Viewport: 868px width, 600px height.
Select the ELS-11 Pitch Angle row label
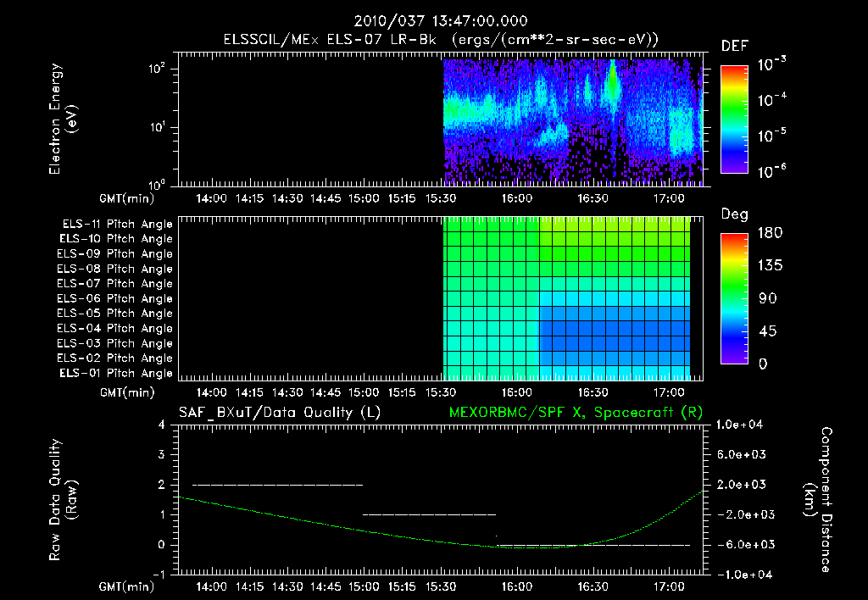(117, 225)
